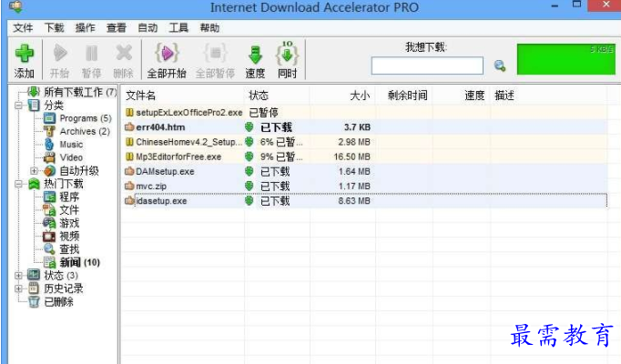Select the 已删除 trash item
The width and height of the screenshot is (621, 364).
tap(58, 302)
